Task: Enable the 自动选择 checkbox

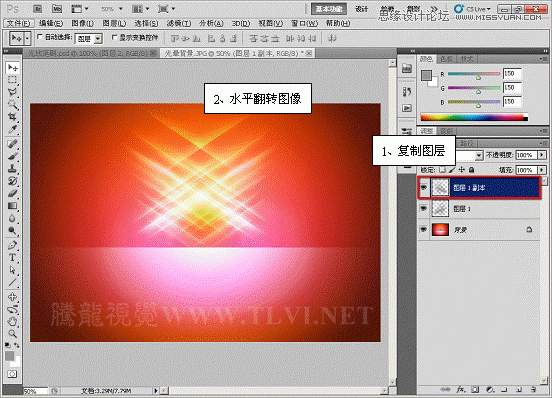Action: [x=39, y=37]
